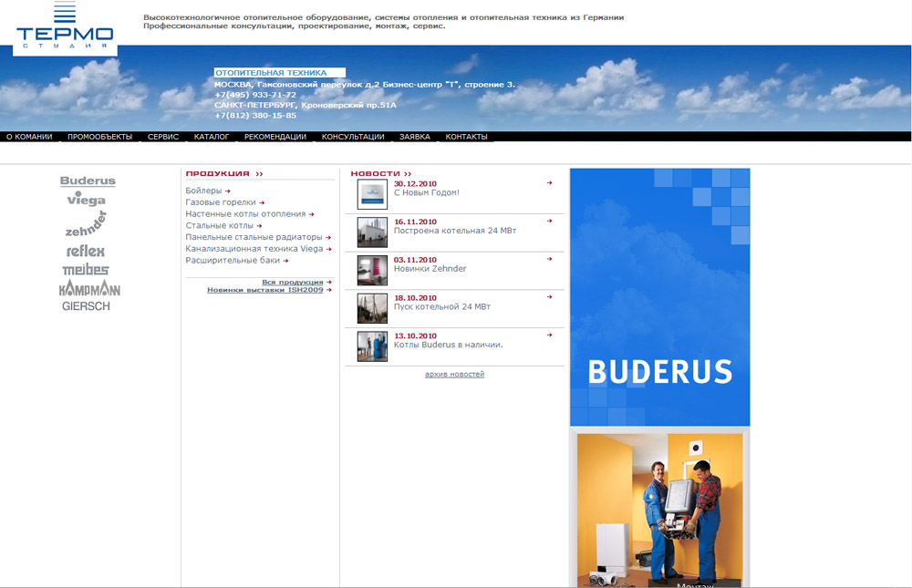The width and height of the screenshot is (912, 588).
Task: Open the Продукция section heading
Action: tap(224, 173)
